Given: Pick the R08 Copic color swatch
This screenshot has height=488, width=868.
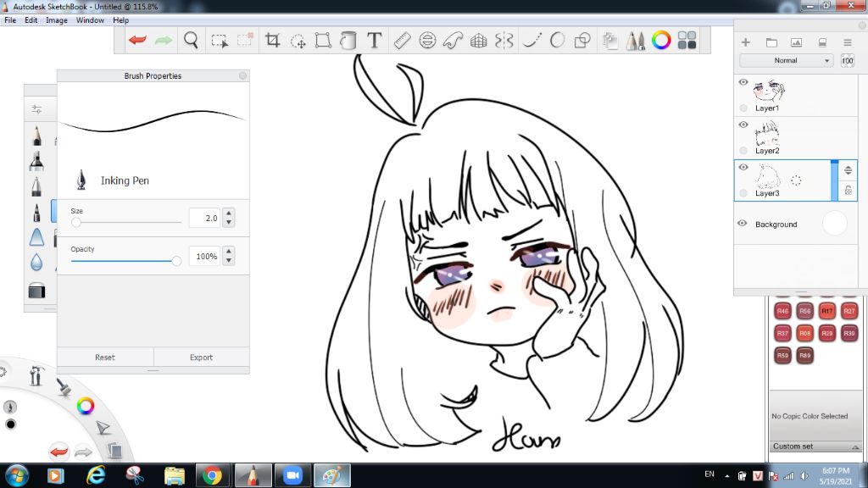Looking at the screenshot, I should tap(805, 333).
